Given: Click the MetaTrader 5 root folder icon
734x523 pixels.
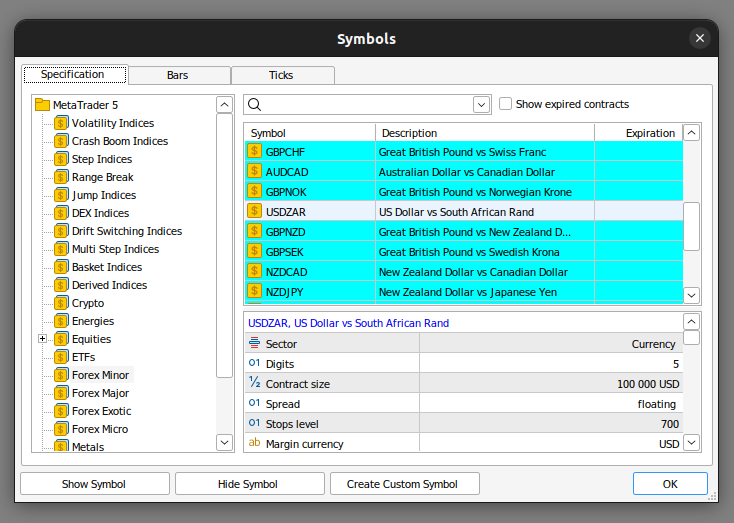Looking at the screenshot, I should [x=43, y=105].
